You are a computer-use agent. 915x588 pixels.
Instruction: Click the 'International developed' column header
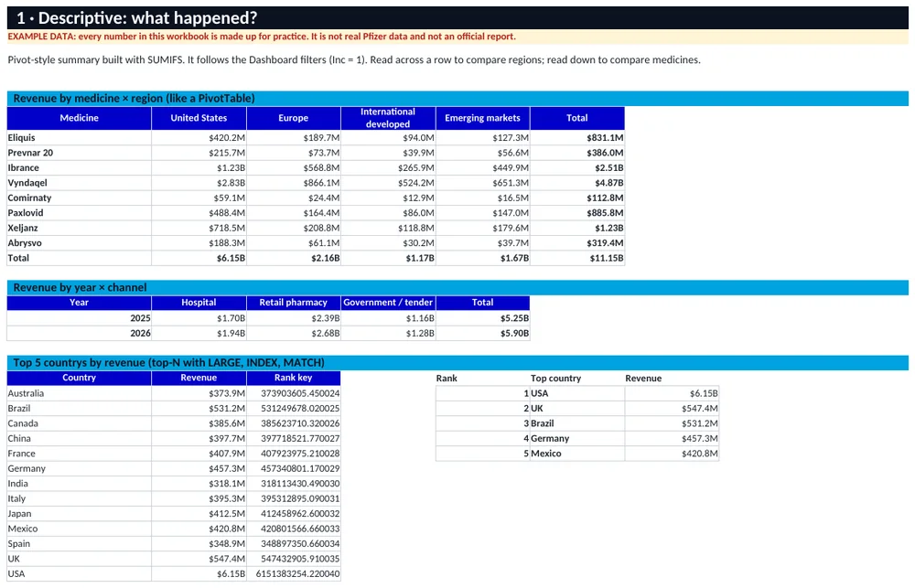[388, 118]
